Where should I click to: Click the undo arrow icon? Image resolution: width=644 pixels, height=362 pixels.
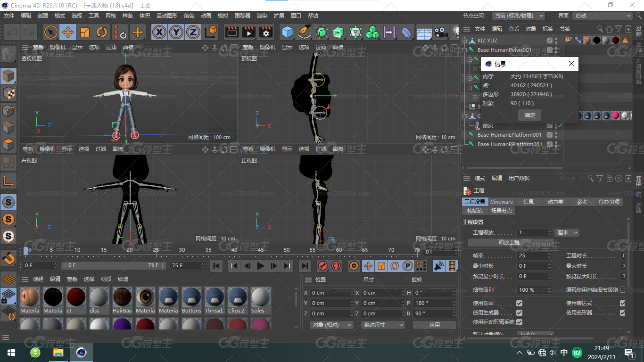point(12,32)
